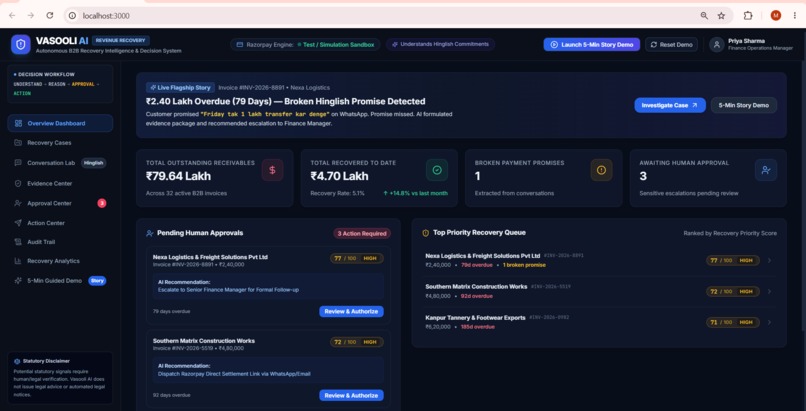Click the Nexa Logistics 77/100 HIGH score in queue
The width and height of the screenshot is (806, 411).
tap(732, 260)
